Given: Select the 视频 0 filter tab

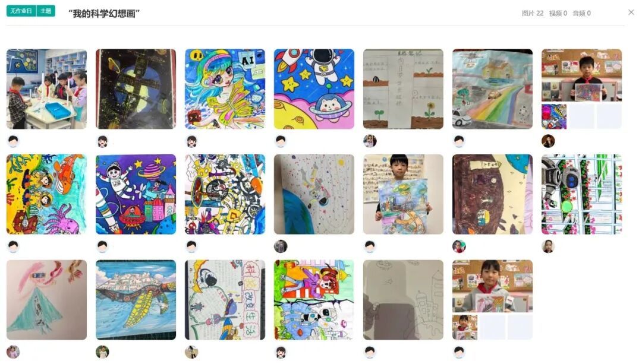Looking at the screenshot, I should [558, 13].
